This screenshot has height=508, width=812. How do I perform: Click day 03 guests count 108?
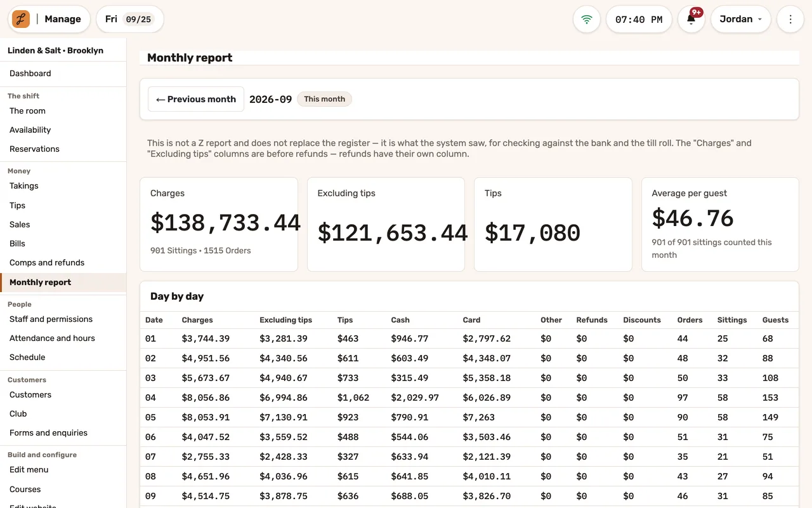point(770,378)
